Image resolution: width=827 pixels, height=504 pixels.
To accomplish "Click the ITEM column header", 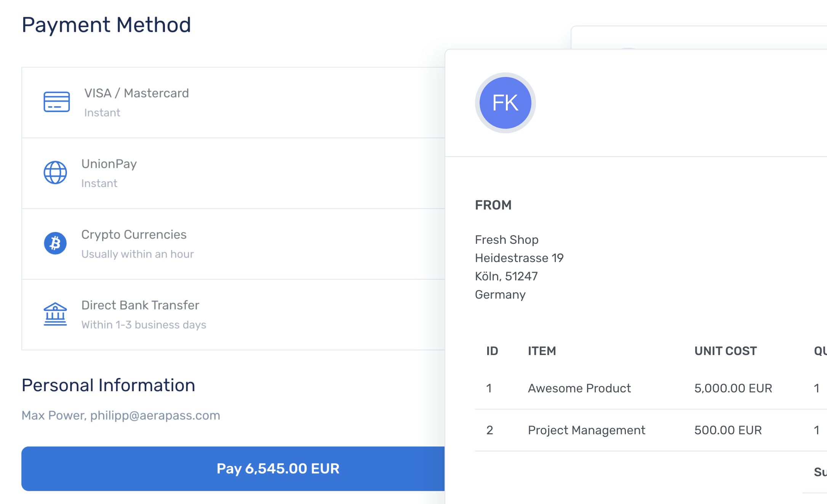I will (x=542, y=351).
